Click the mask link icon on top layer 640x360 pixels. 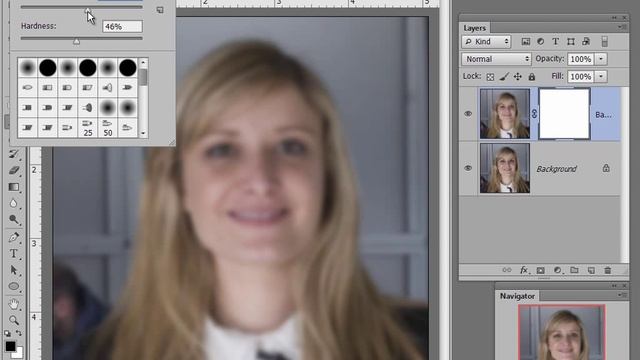[534, 114]
